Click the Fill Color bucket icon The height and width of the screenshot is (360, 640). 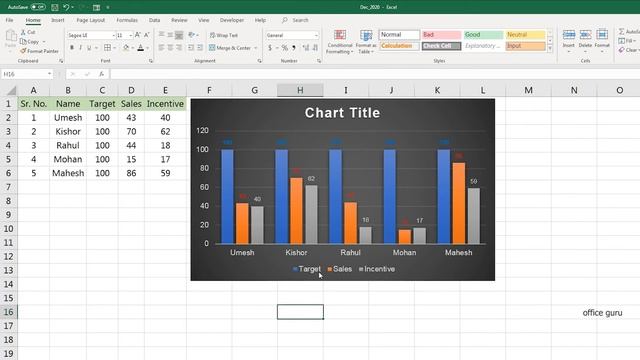click(126, 48)
